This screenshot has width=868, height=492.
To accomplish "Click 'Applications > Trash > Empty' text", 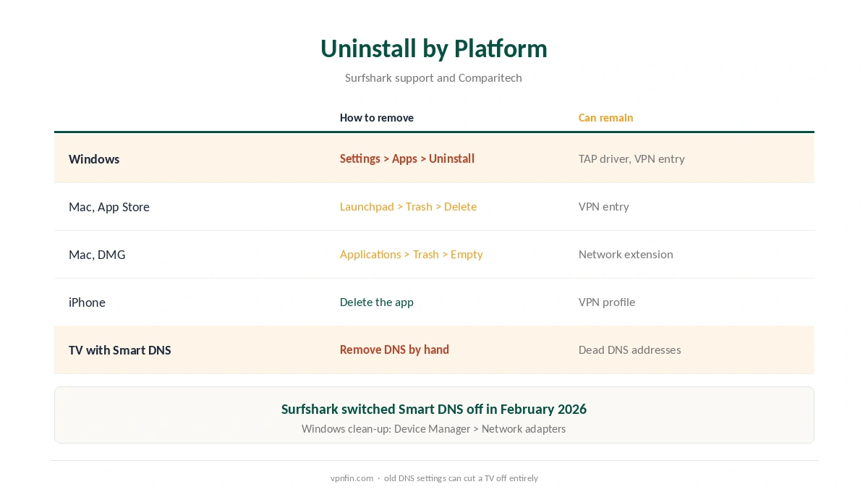I will click(x=412, y=254).
